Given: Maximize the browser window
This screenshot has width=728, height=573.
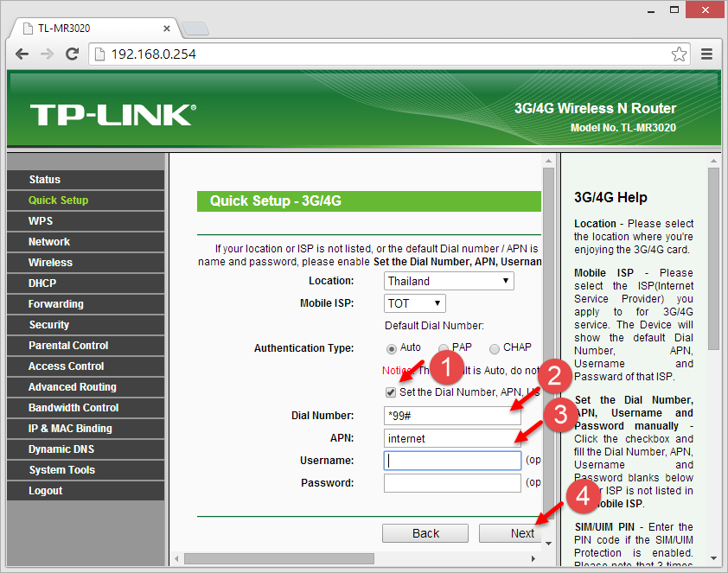Looking at the screenshot, I should pos(674,10).
